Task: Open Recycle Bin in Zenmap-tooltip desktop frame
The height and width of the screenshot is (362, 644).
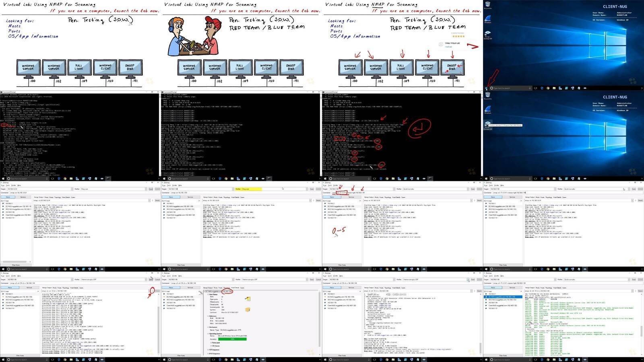Action: tap(487, 96)
